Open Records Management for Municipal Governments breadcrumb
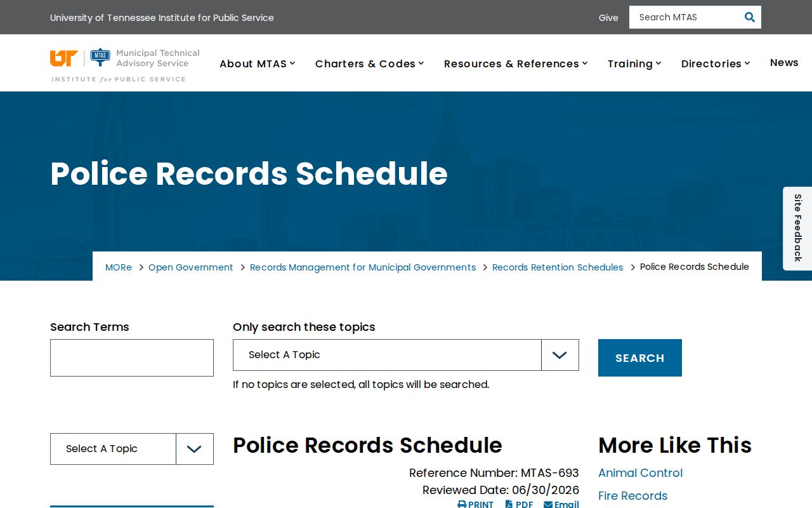Viewport: 812px width, 508px height. coord(363,267)
